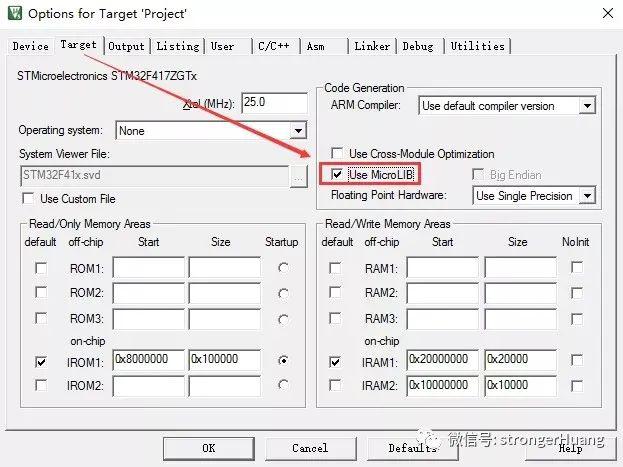Enable NoInit for IRAM2
623x467 pixels.
(577, 386)
